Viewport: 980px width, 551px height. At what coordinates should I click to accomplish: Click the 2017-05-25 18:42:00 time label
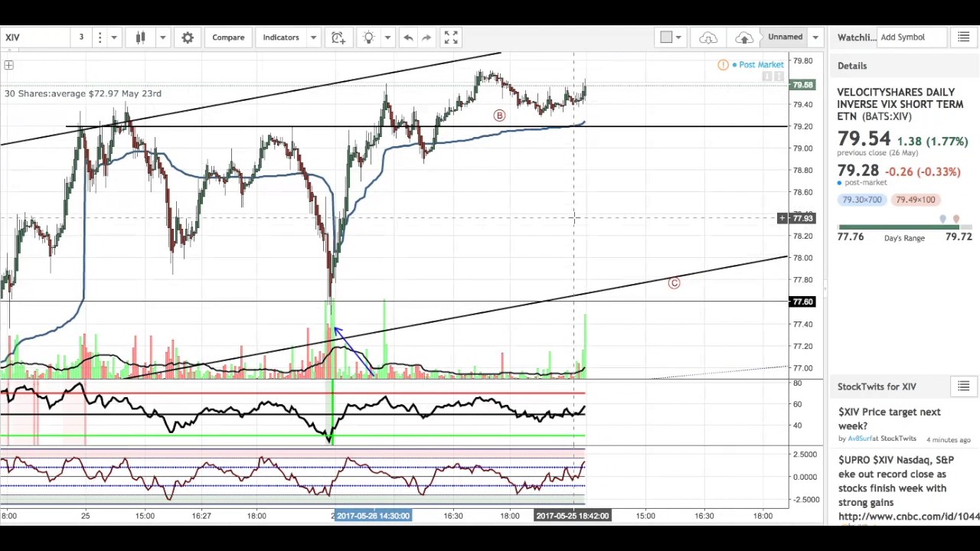click(x=573, y=516)
